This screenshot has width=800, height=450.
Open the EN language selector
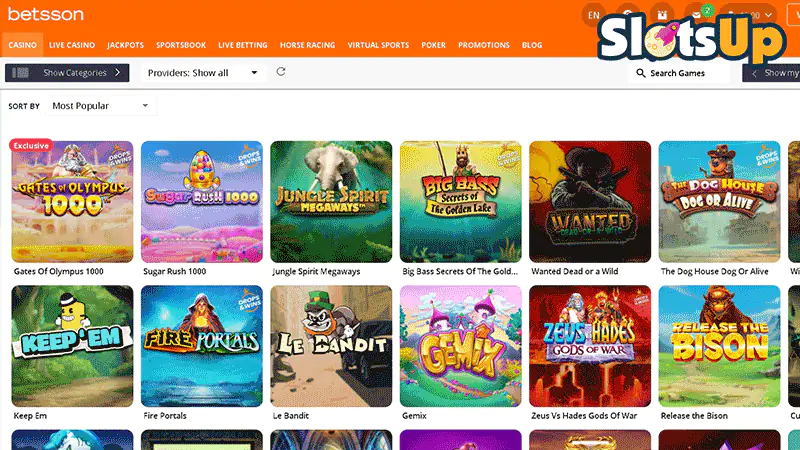point(594,15)
